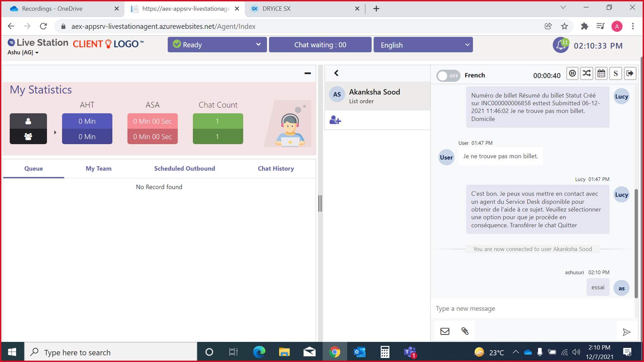Click the S icon in the chat toolbar
The image size is (644, 362).
point(616,73)
